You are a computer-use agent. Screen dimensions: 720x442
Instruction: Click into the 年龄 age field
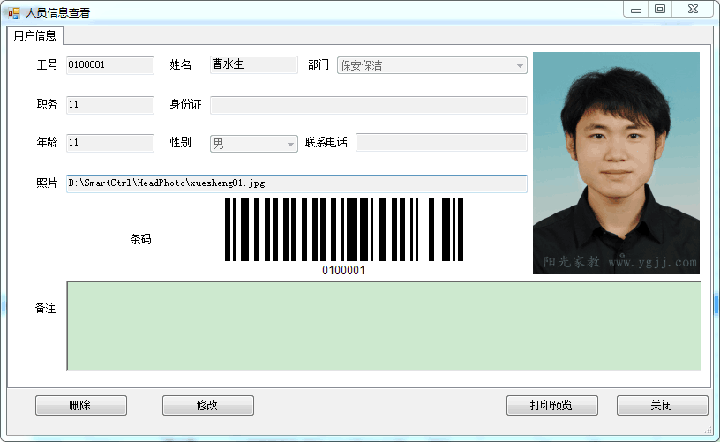(x=109, y=143)
